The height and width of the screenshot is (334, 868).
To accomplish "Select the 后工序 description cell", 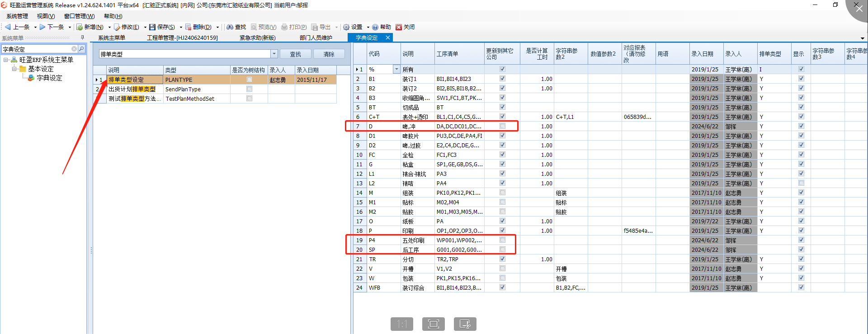I will (418, 249).
